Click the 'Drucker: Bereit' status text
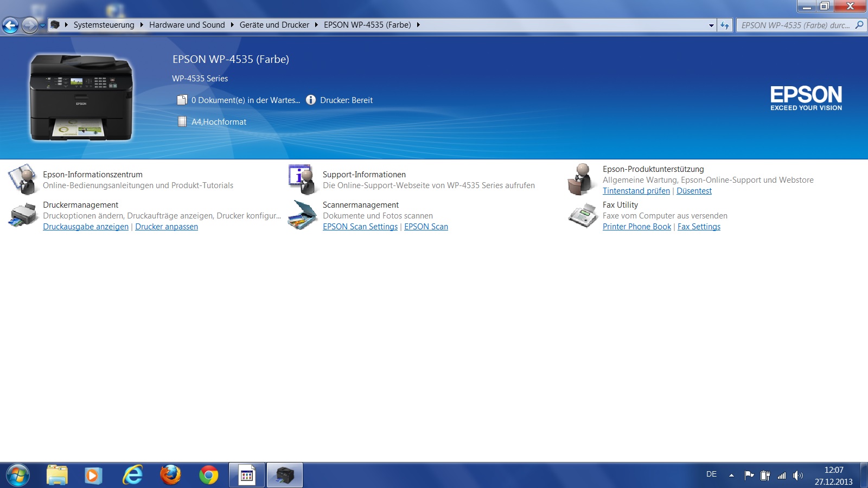The width and height of the screenshot is (868, 488). tap(346, 100)
